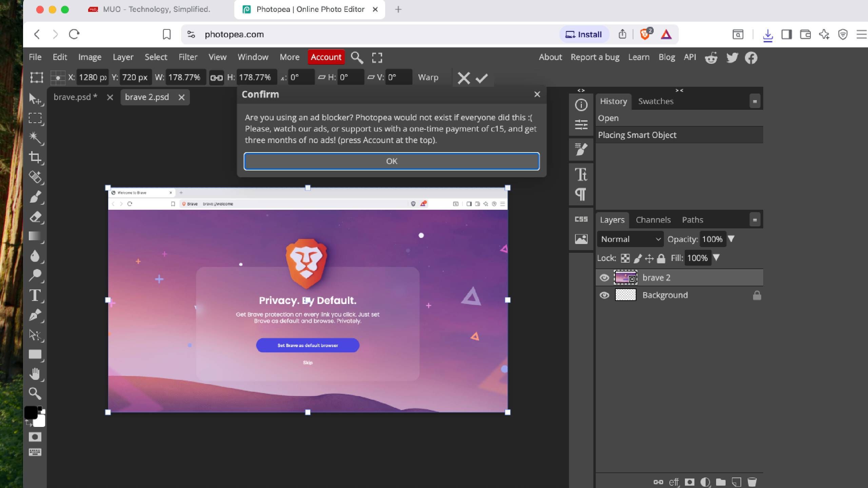Delete layer with the trash icon
Screen dimensions: 868x488
[x=752, y=482]
